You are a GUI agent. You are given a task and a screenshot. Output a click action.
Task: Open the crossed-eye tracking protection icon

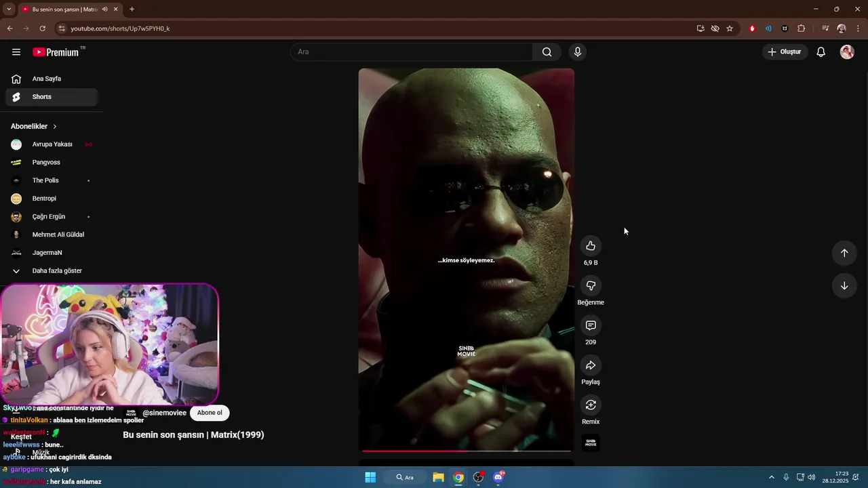(x=715, y=28)
